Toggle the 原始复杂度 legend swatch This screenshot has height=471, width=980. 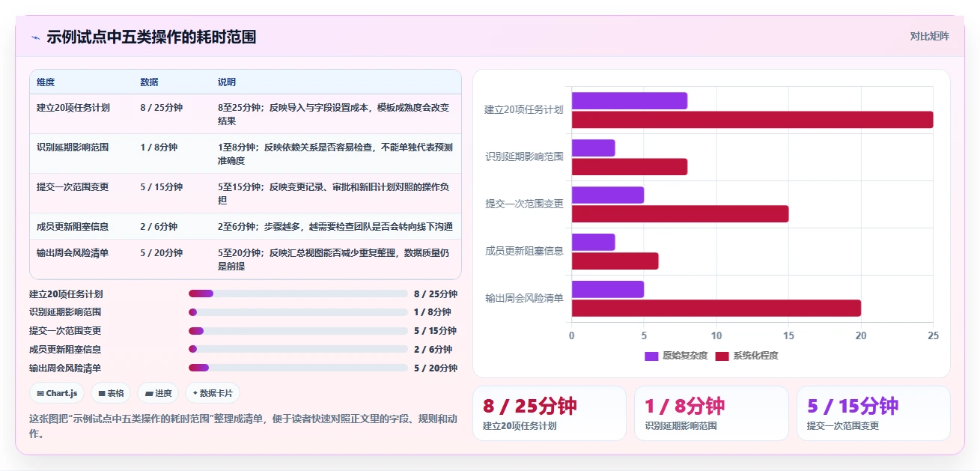pos(651,356)
